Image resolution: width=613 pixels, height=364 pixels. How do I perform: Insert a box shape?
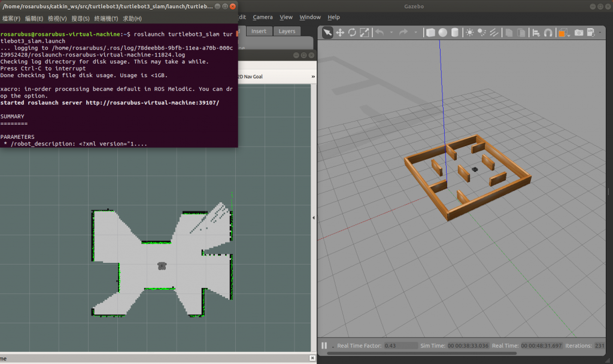(431, 32)
